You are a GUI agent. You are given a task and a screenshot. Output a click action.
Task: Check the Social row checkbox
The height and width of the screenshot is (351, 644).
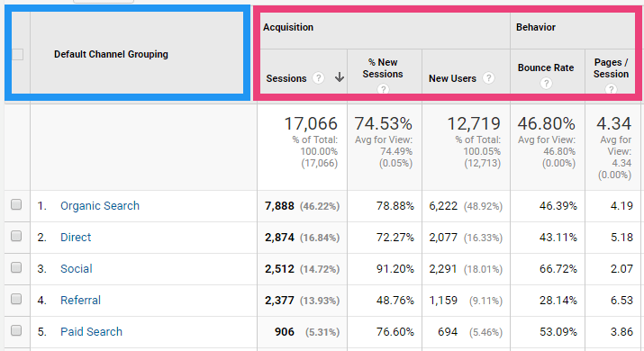click(16, 267)
